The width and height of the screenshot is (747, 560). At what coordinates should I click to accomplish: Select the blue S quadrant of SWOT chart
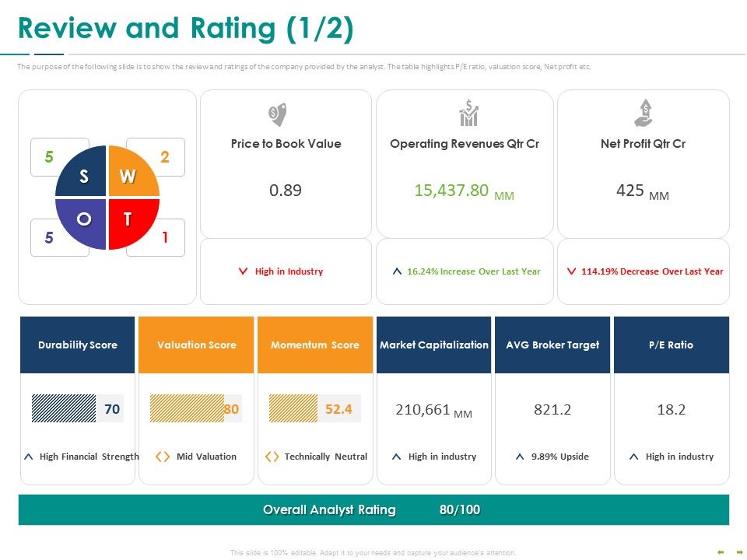(82, 171)
